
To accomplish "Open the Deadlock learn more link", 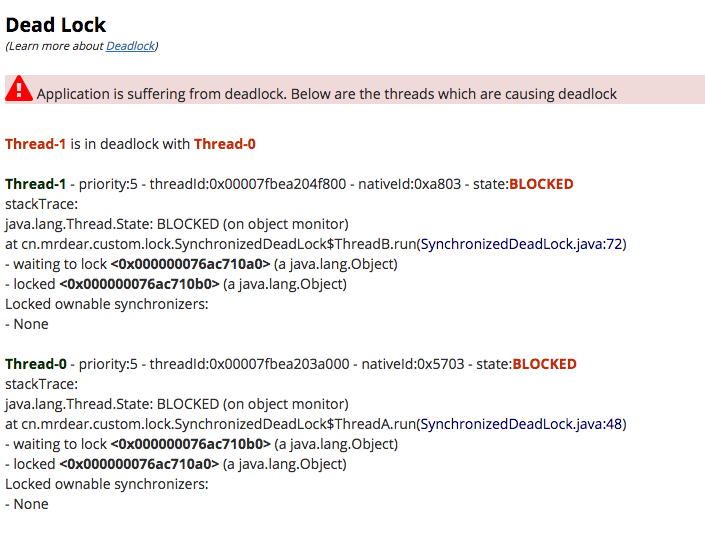I will pyautogui.click(x=130, y=46).
